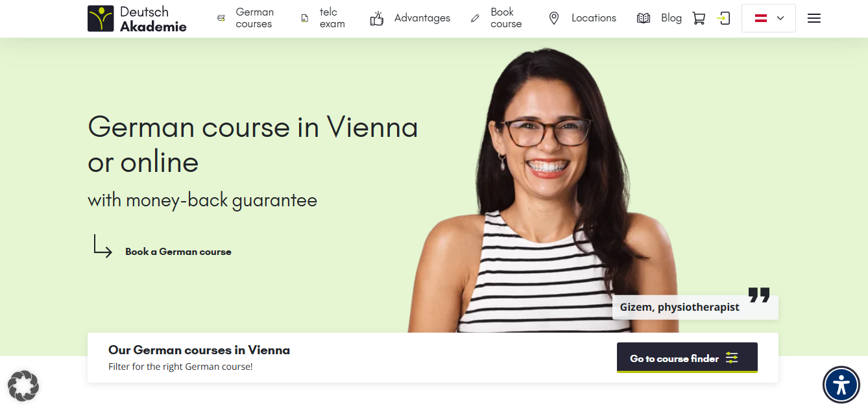Click the pencil icon beside Book course

point(476,18)
